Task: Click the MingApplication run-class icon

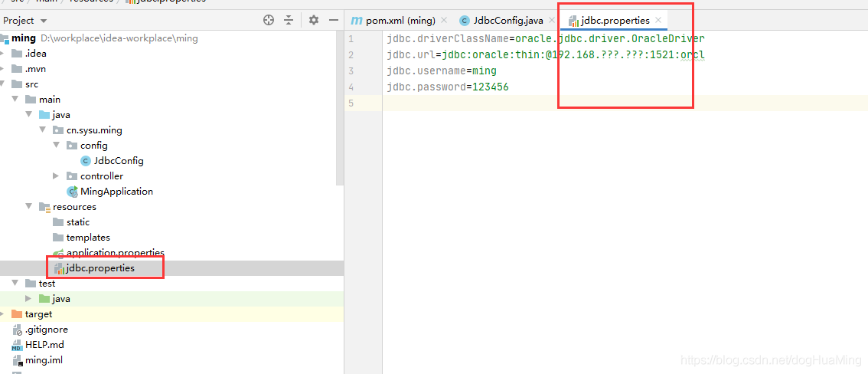Action: pos(72,192)
